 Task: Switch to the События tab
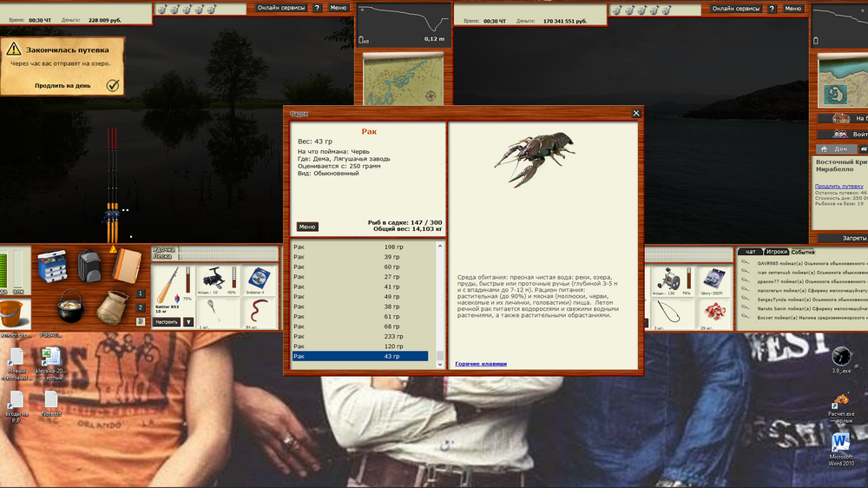click(x=803, y=252)
